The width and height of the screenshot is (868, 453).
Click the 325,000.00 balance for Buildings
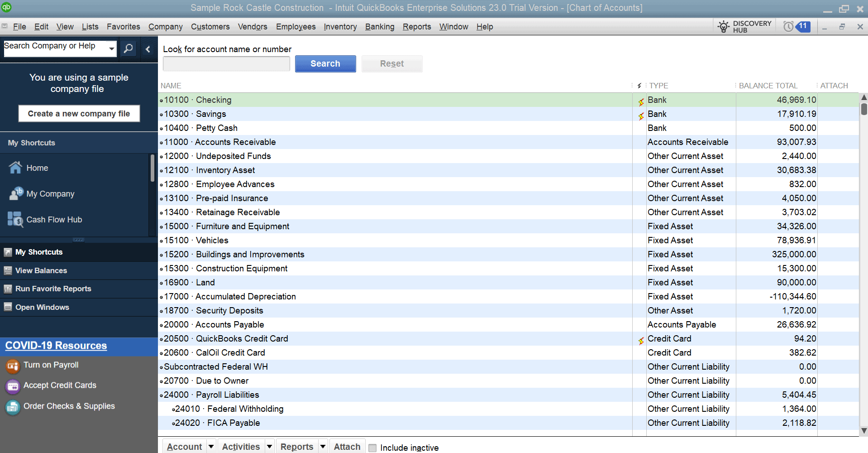point(794,255)
